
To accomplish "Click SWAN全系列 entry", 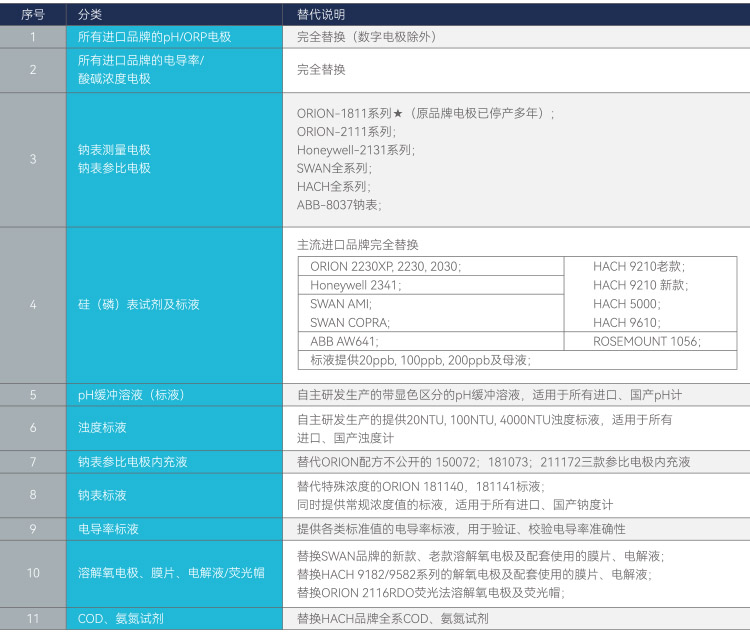I will pyautogui.click(x=334, y=168).
